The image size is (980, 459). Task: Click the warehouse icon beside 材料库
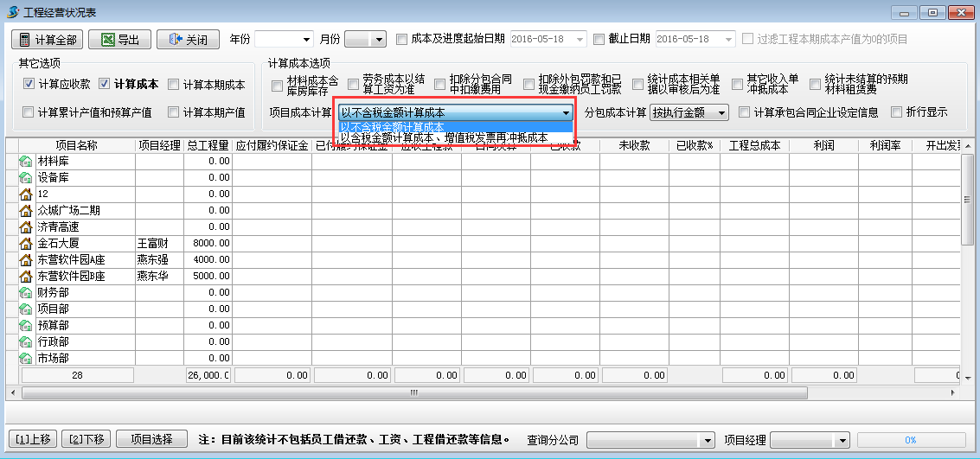pos(25,161)
